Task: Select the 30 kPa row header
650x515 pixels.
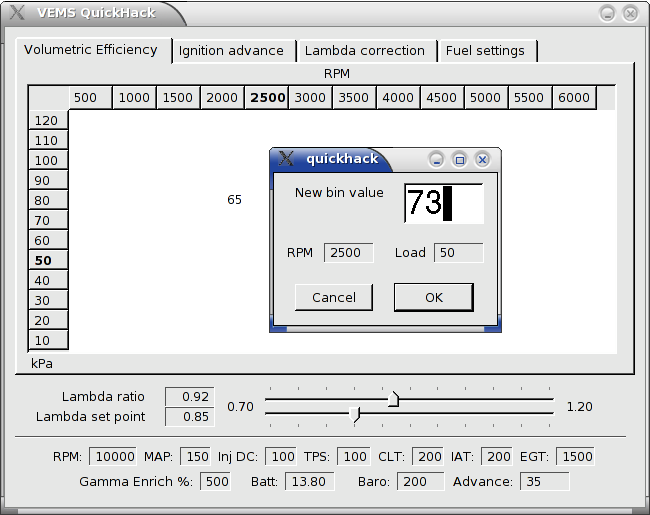Action: (x=48, y=300)
